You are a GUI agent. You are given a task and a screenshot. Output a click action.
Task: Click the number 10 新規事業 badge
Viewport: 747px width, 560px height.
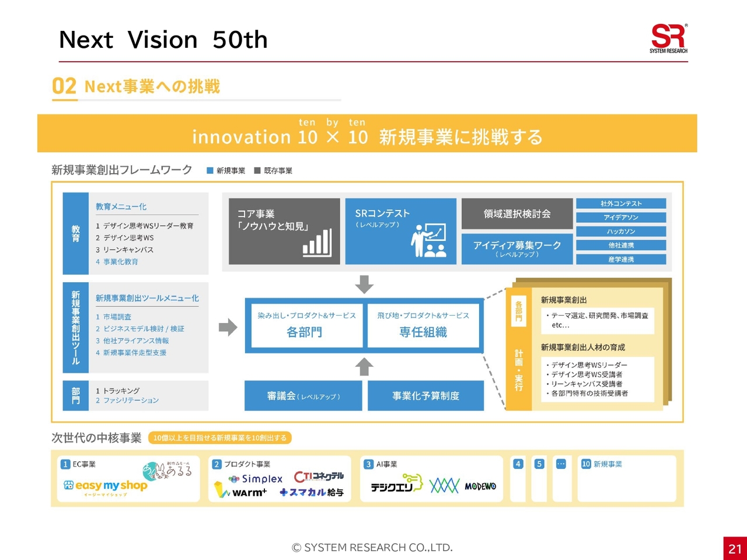[586, 464]
